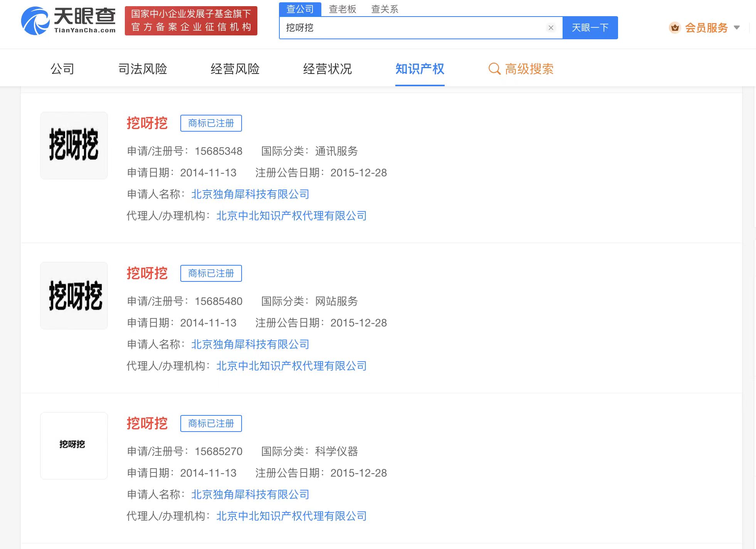
Task: Click 商标已注册 badge in 通讯服务 result
Action: (211, 123)
